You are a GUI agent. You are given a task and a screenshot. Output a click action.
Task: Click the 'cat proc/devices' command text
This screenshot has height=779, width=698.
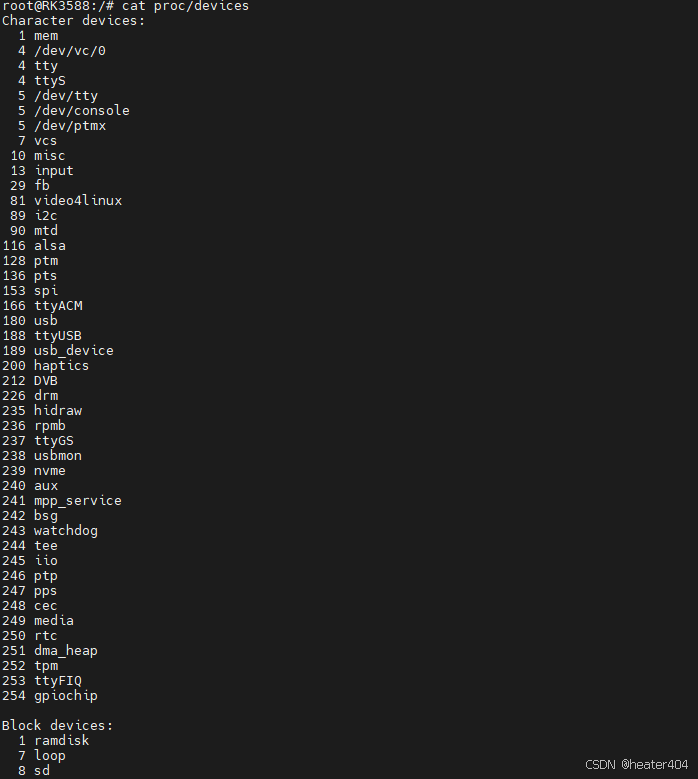pyautogui.click(x=185, y=6)
